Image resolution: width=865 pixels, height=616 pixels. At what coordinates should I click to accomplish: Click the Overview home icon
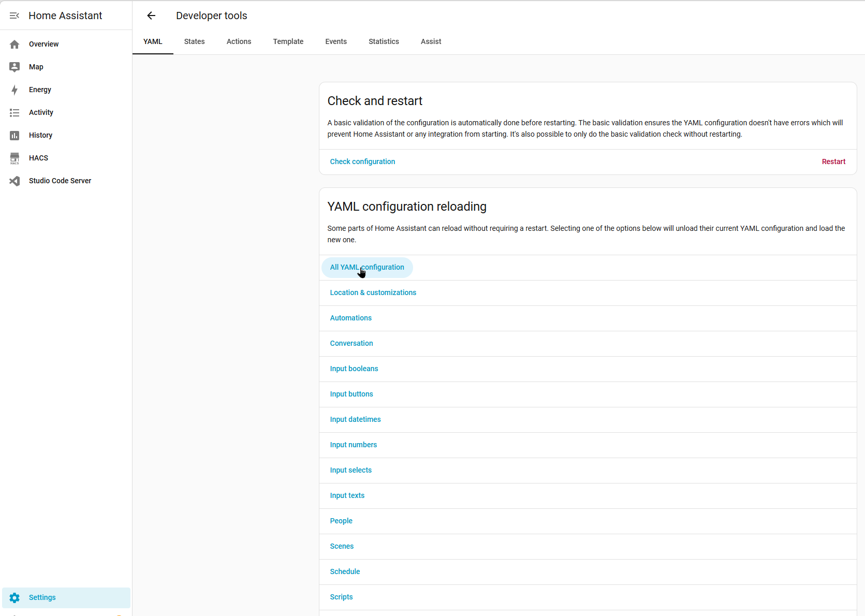14,44
